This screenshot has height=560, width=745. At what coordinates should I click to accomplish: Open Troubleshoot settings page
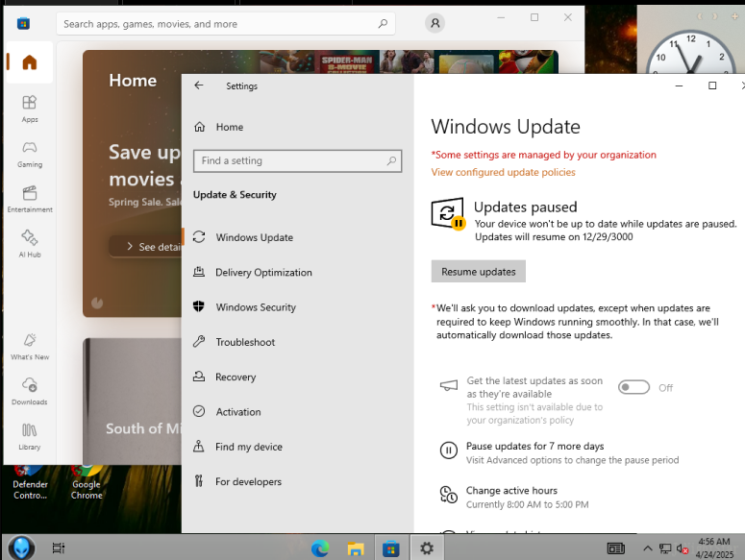tap(245, 342)
